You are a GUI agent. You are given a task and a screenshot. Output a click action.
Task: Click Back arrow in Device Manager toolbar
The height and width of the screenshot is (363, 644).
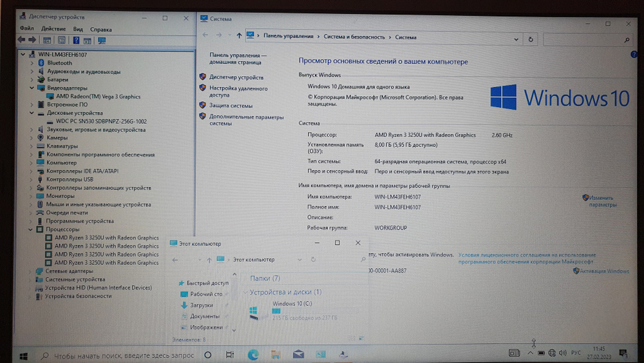pyautogui.click(x=21, y=40)
